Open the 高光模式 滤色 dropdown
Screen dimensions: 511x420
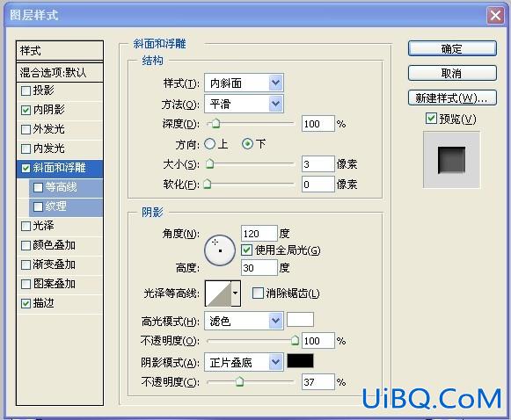(x=244, y=321)
